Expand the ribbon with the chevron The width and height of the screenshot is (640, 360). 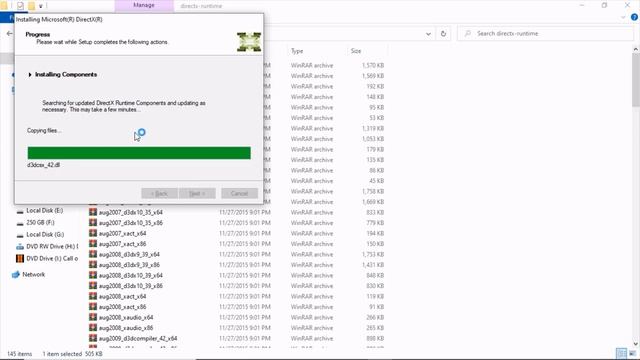point(623,17)
